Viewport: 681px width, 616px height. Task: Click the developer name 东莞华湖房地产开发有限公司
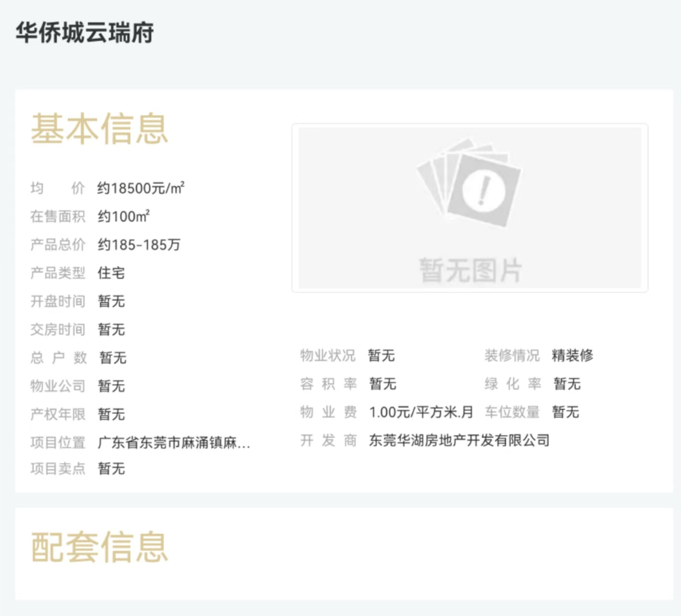[x=459, y=440]
